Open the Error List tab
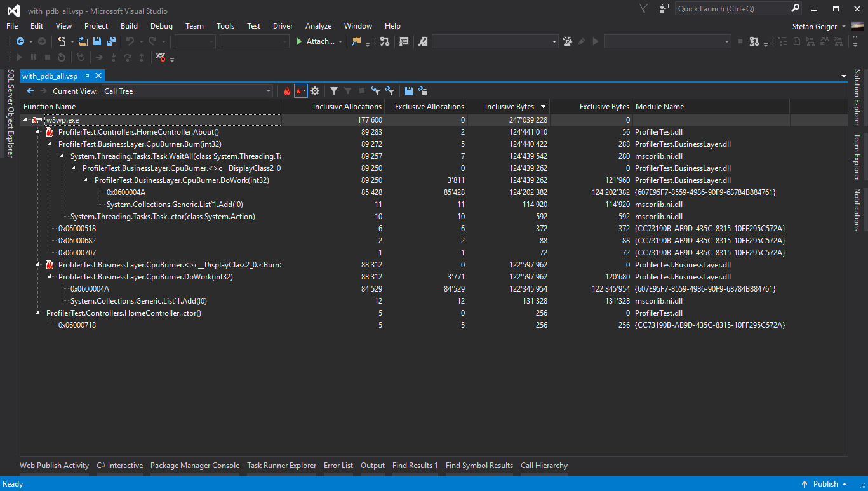 [x=338, y=466]
